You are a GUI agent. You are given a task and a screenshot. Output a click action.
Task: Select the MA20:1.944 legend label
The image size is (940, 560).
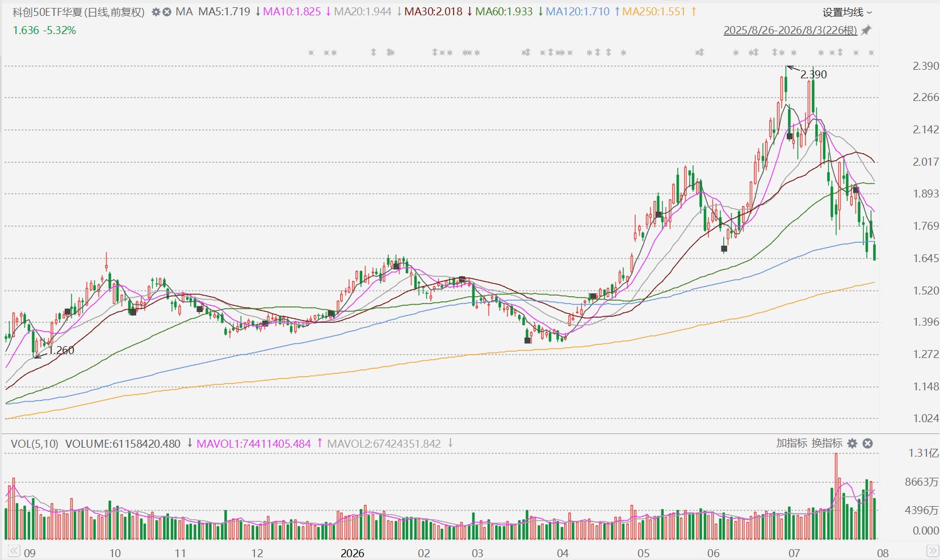[363, 12]
